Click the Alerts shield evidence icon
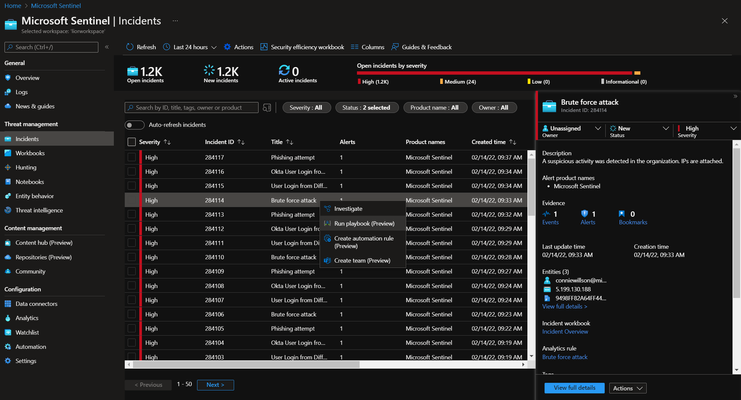This screenshot has height=400, width=741. [x=585, y=214]
